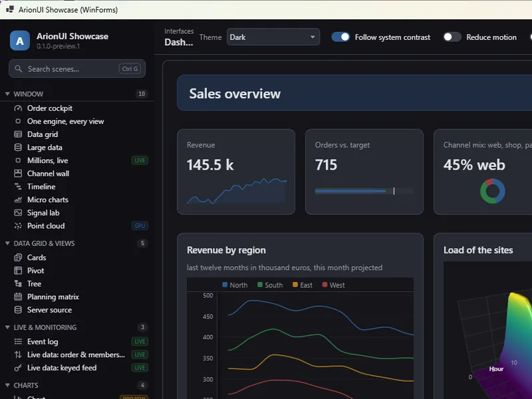Click the Micro charts icon
The width and height of the screenshot is (532, 399).
tap(18, 200)
